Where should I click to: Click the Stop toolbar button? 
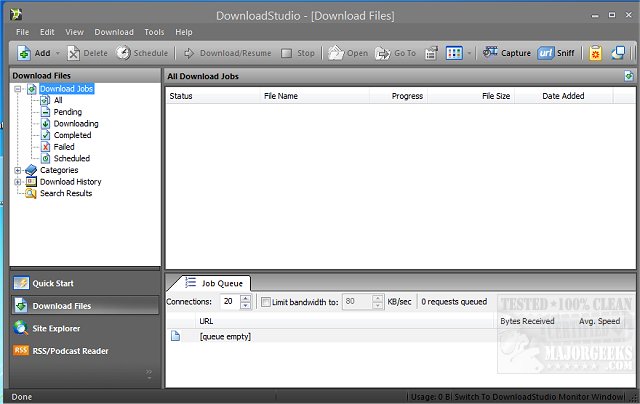click(x=298, y=53)
